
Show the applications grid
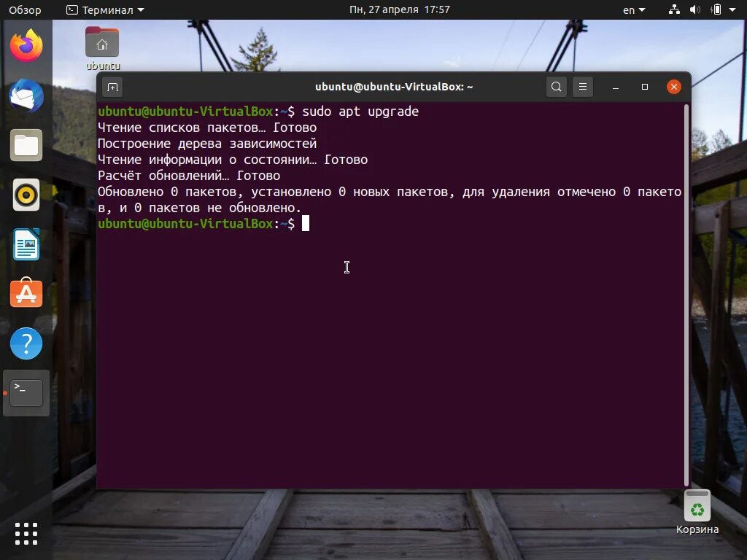click(x=26, y=533)
